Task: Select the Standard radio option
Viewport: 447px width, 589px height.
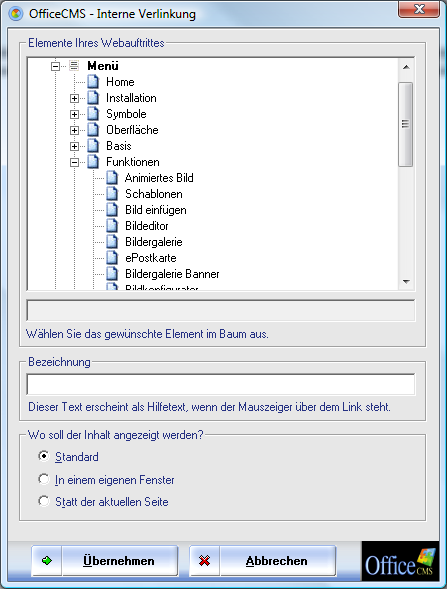Action: (x=44, y=456)
